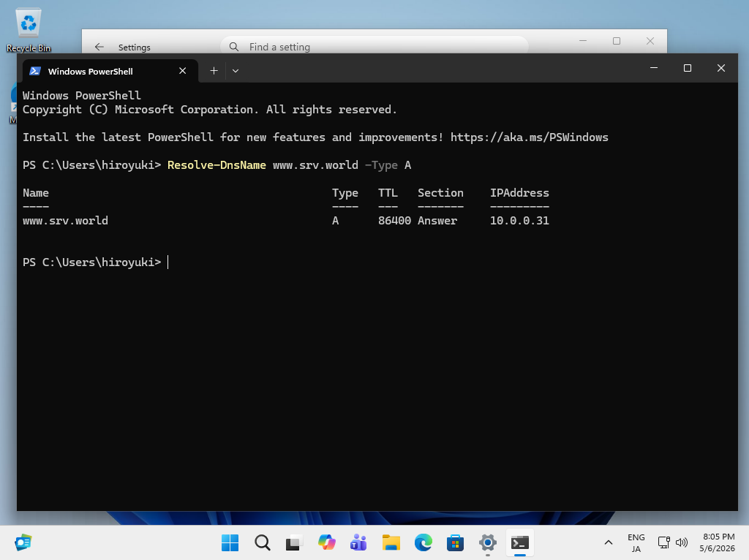Image resolution: width=749 pixels, height=560 pixels.
Task: Close the Settings window
Action: pos(650,41)
